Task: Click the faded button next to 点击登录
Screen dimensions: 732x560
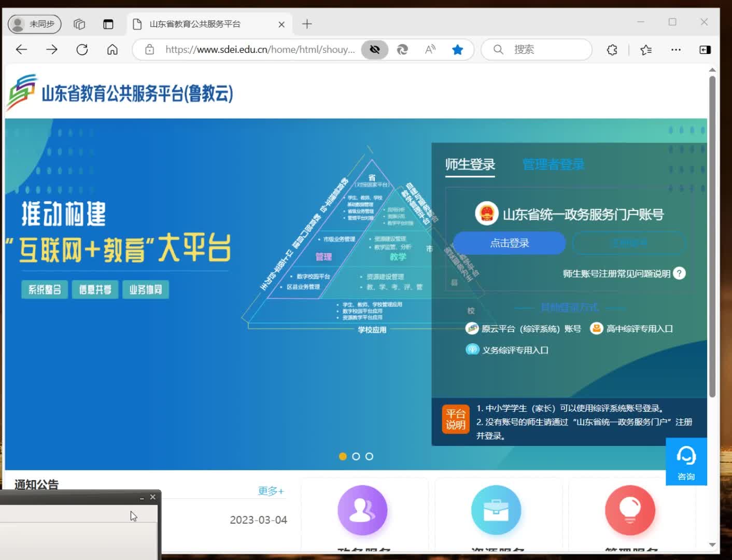Action: [629, 243]
